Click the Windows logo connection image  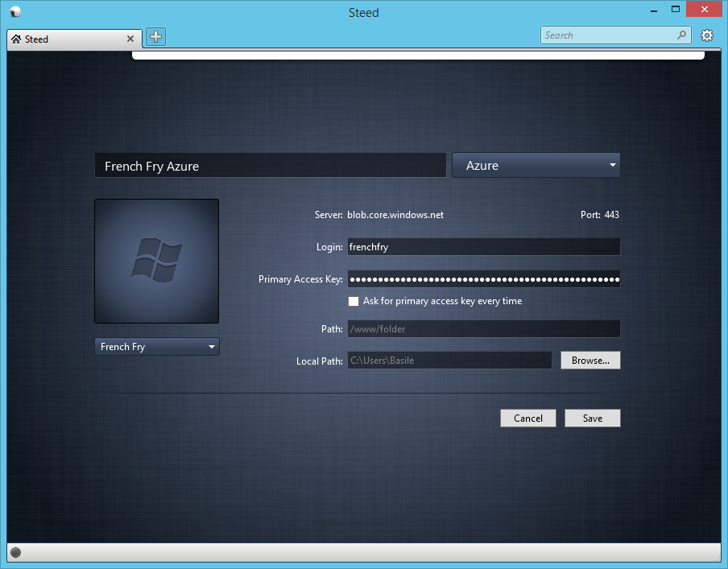(156, 261)
